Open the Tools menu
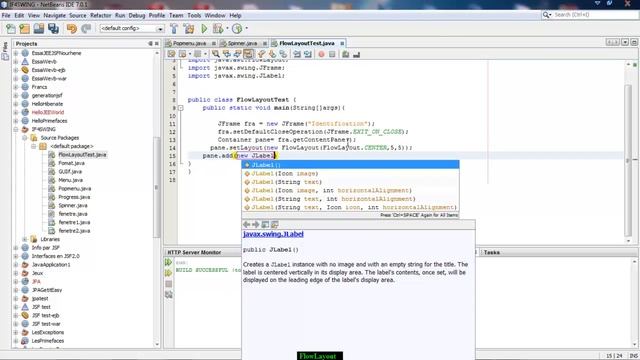The width and height of the screenshot is (640, 360). point(194,16)
